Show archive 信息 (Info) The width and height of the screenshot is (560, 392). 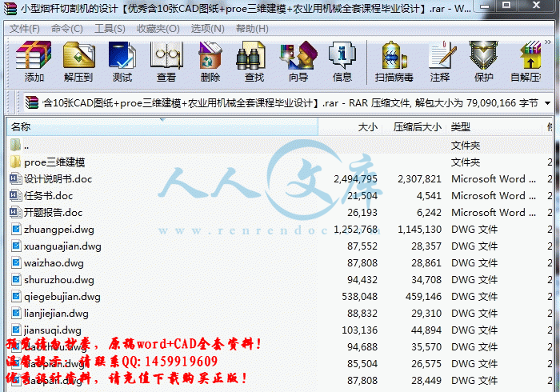[342, 61]
